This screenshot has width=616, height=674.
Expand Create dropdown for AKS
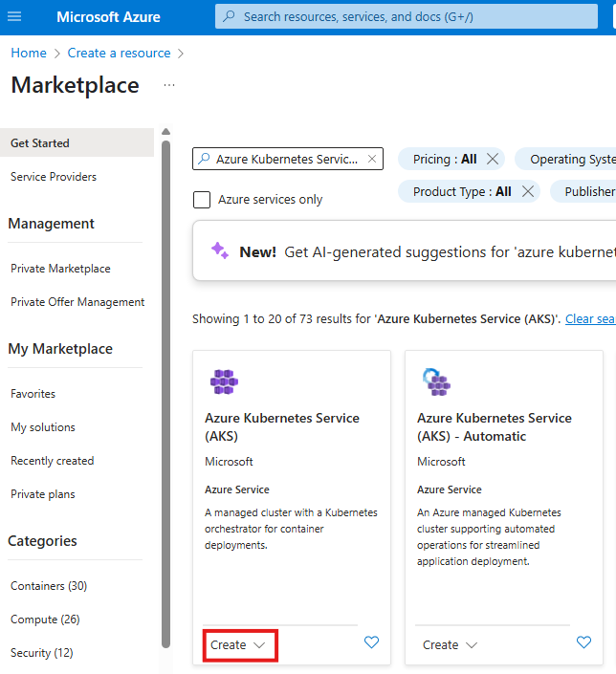(238, 644)
